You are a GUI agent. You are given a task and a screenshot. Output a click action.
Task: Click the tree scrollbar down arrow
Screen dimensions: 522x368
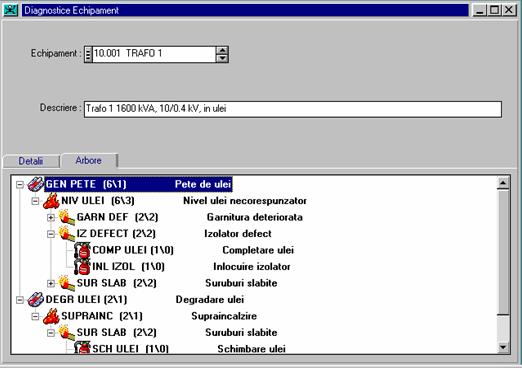point(503,348)
